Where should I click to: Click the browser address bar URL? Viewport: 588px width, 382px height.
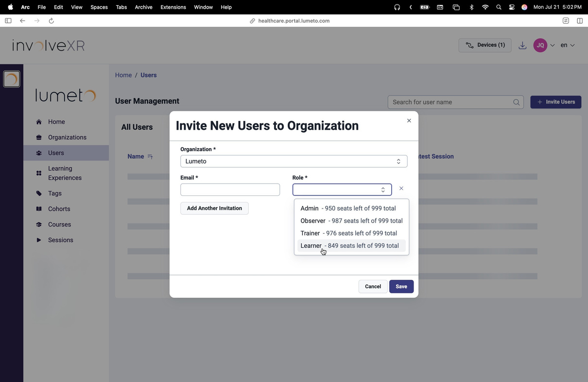coord(294,21)
